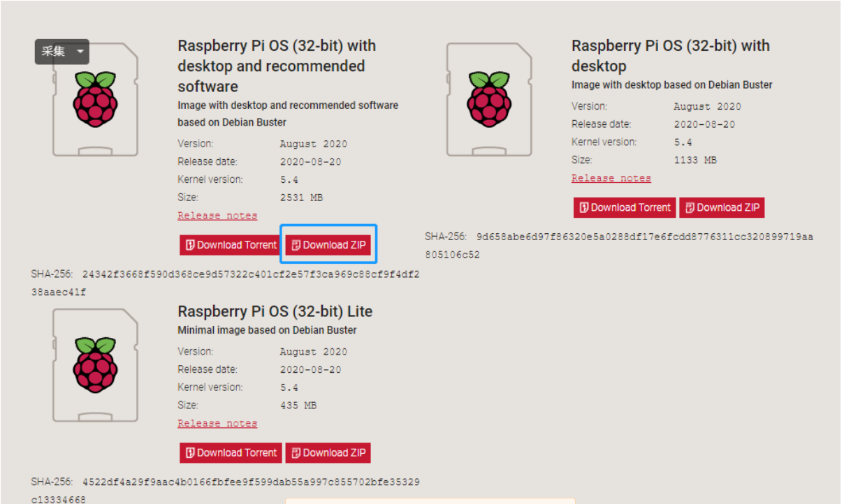Click the size value '1133 MB'
Image resolution: width=844 pixels, height=504 pixels.
[x=695, y=160]
